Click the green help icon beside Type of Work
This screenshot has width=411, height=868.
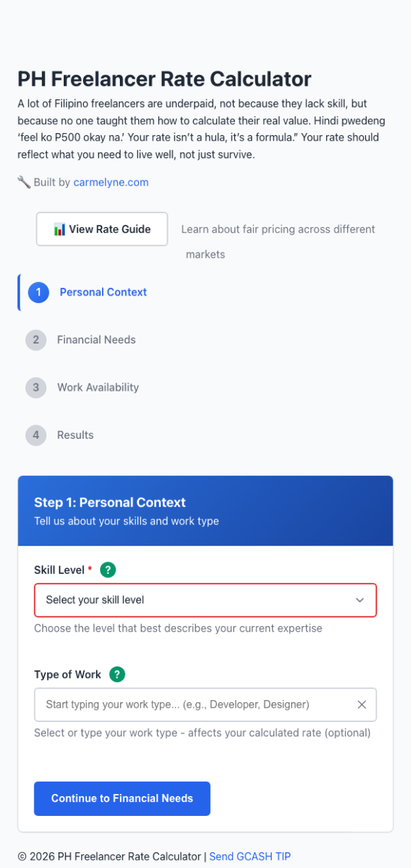pos(116,675)
